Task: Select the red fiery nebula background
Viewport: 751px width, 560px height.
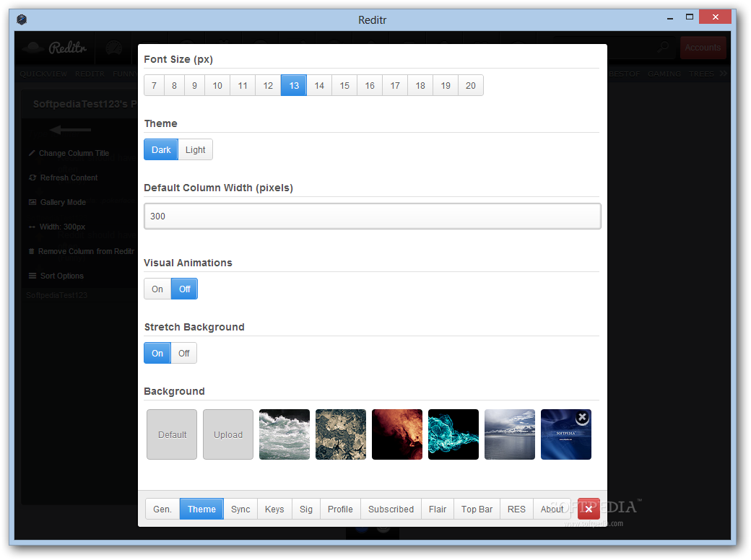Action: tap(397, 434)
